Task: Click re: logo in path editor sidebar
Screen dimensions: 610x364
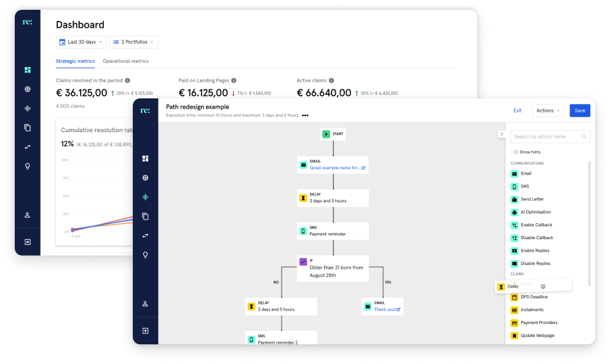Action: (145, 111)
